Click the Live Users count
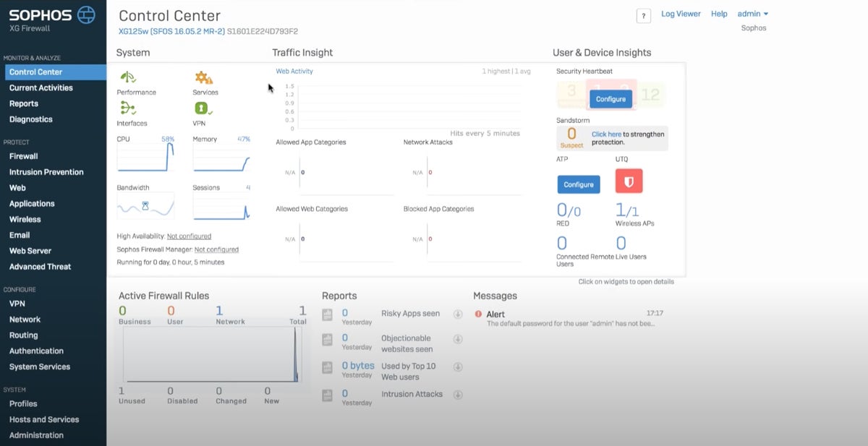The height and width of the screenshot is (446, 868). (621, 244)
